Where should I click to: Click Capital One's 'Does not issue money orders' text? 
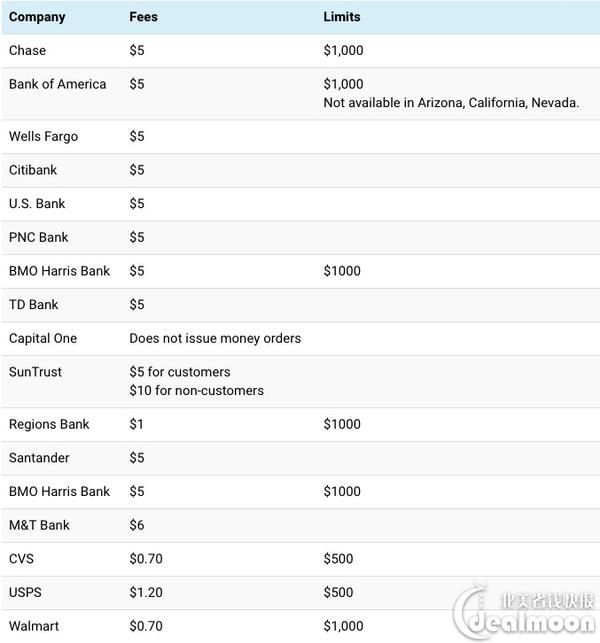(x=215, y=338)
